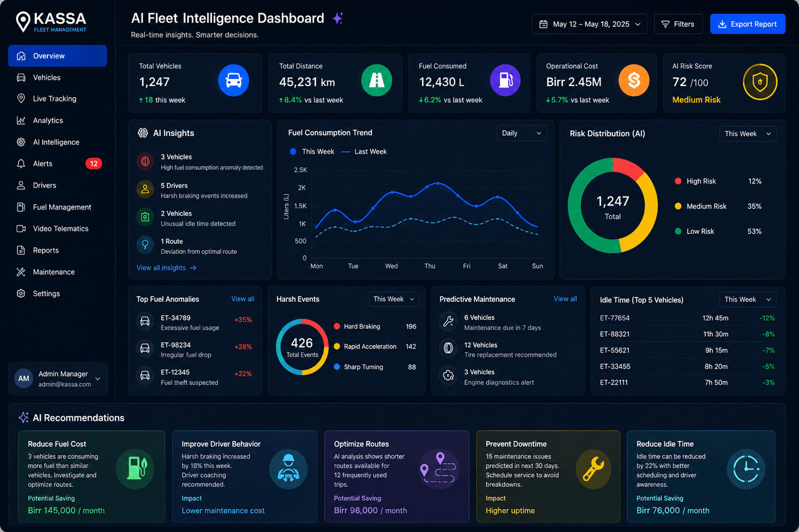Click the red Hard Braking legend dot
This screenshot has width=799, height=532.
(x=337, y=326)
